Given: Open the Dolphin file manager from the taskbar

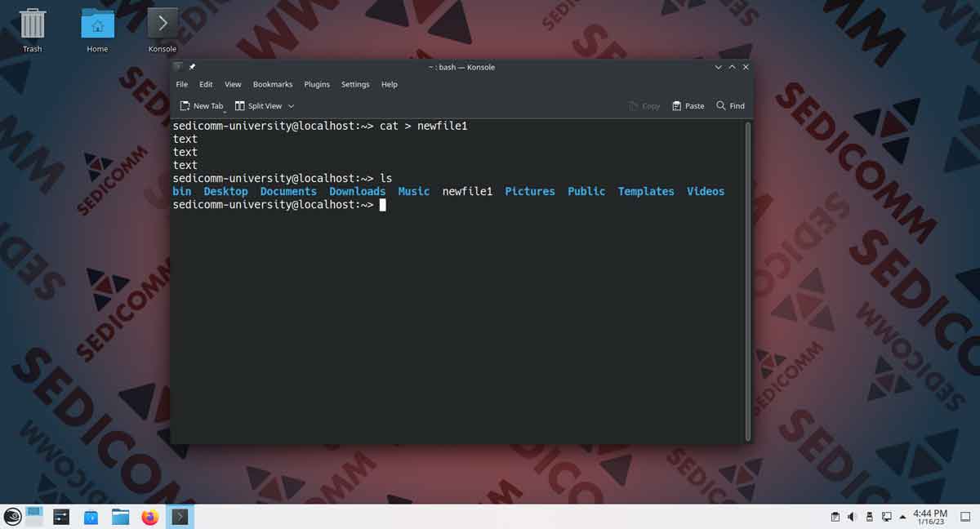Looking at the screenshot, I should [120, 516].
